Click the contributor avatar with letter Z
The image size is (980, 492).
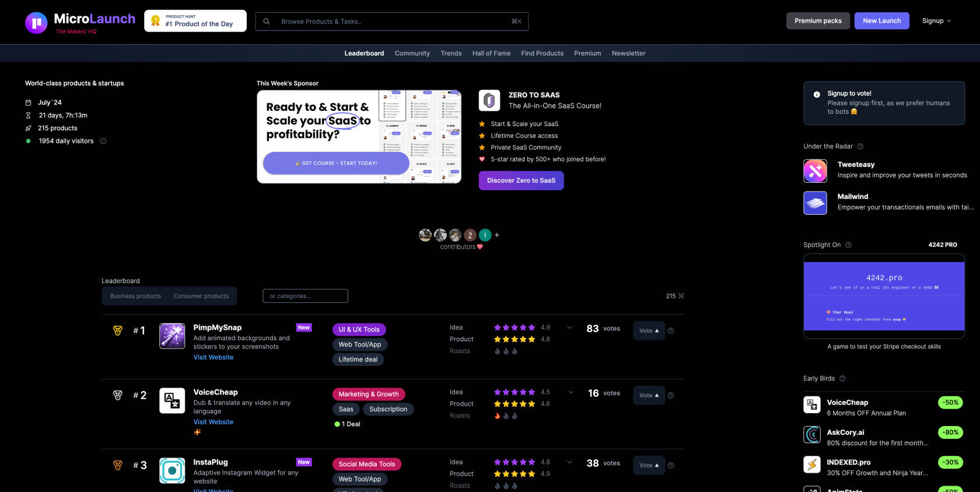pos(470,235)
